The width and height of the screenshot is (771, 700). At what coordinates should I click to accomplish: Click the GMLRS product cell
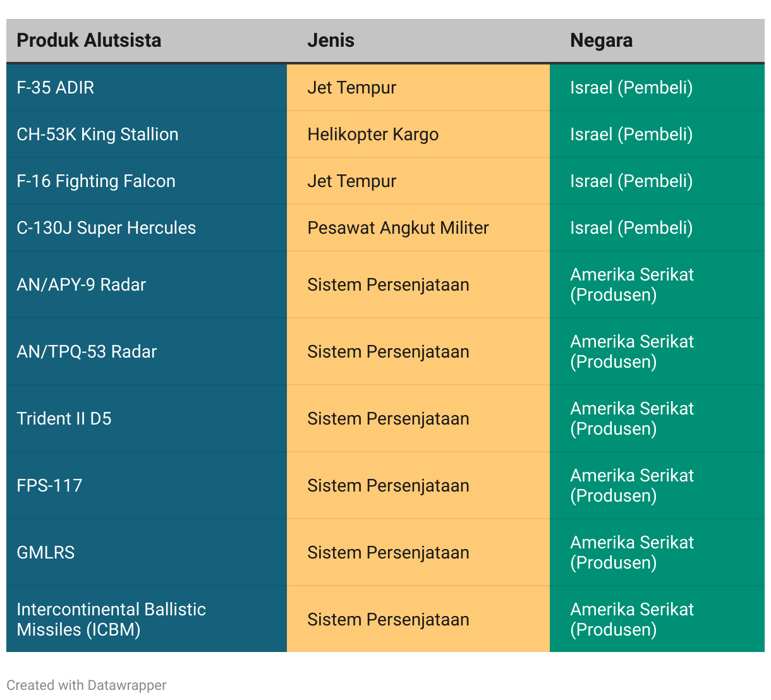(x=46, y=553)
